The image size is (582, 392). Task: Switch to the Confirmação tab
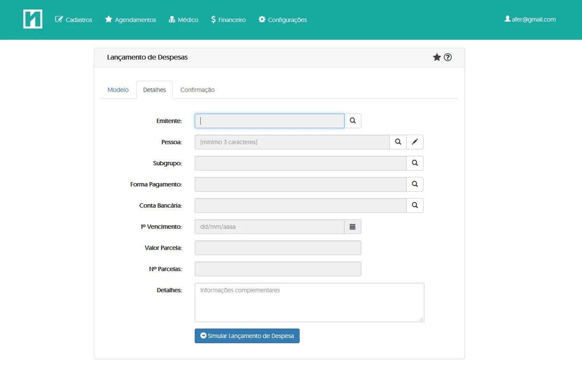click(197, 89)
